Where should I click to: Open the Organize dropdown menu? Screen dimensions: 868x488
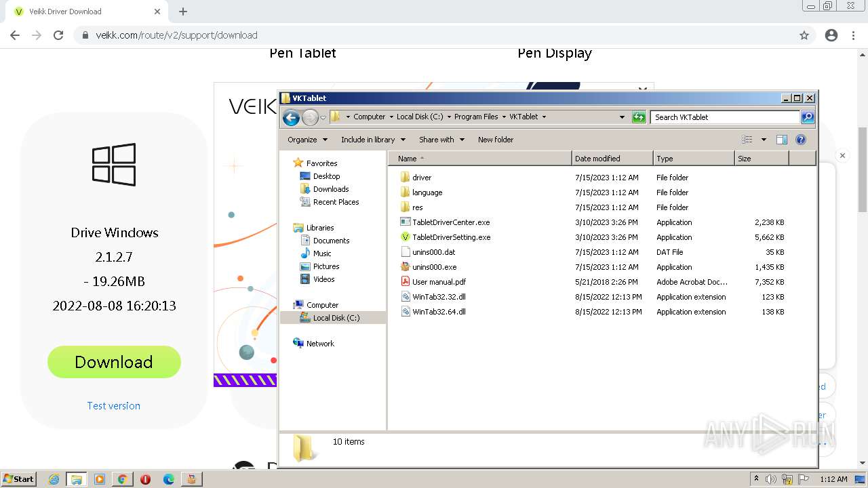coord(307,140)
